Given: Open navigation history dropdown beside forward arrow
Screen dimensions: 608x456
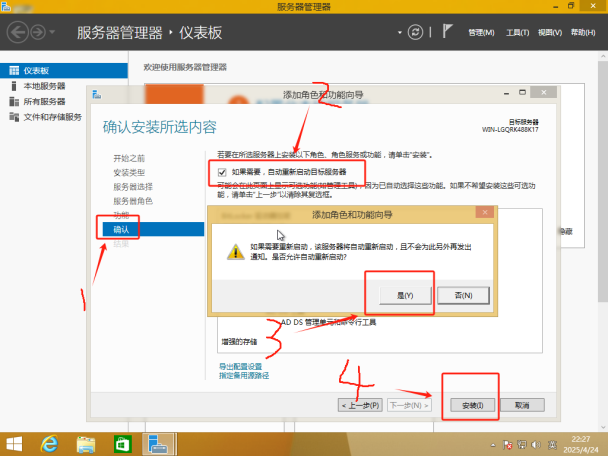Looking at the screenshot, I should [52, 32].
